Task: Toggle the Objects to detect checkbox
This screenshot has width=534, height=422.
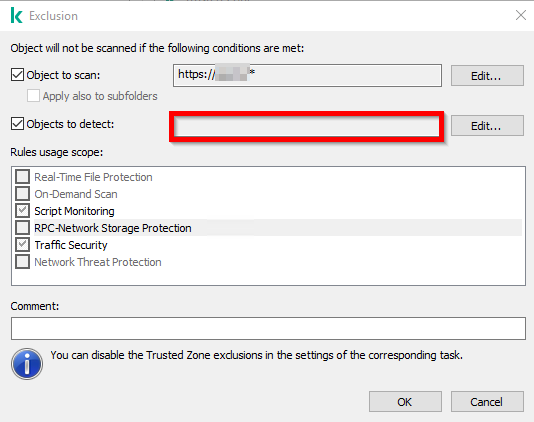Action: [x=17, y=124]
